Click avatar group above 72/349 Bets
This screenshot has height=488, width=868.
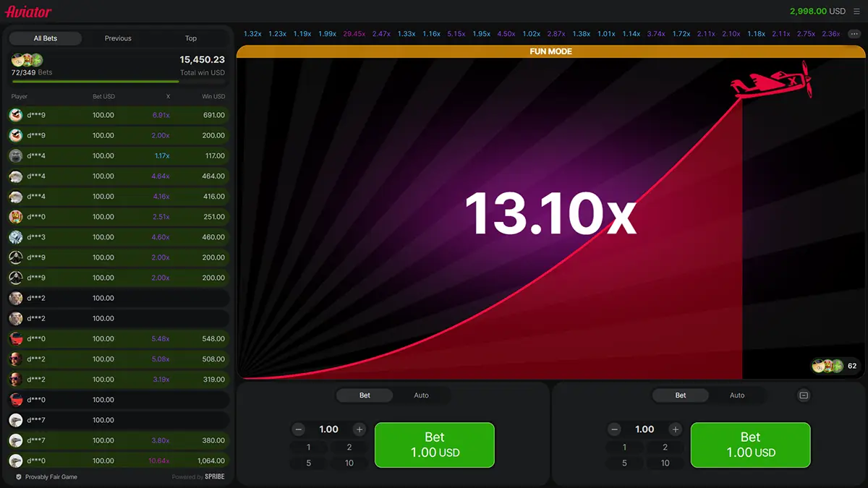(x=27, y=60)
